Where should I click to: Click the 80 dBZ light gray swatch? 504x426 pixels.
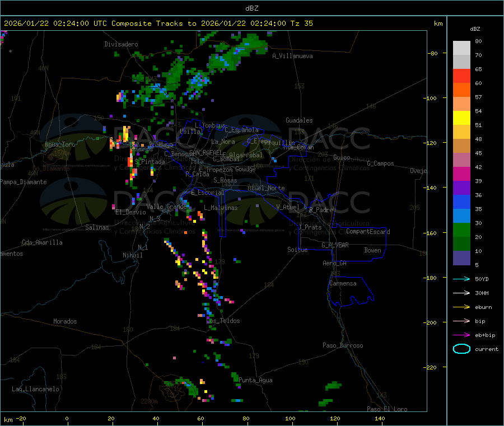[x=461, y=48]
